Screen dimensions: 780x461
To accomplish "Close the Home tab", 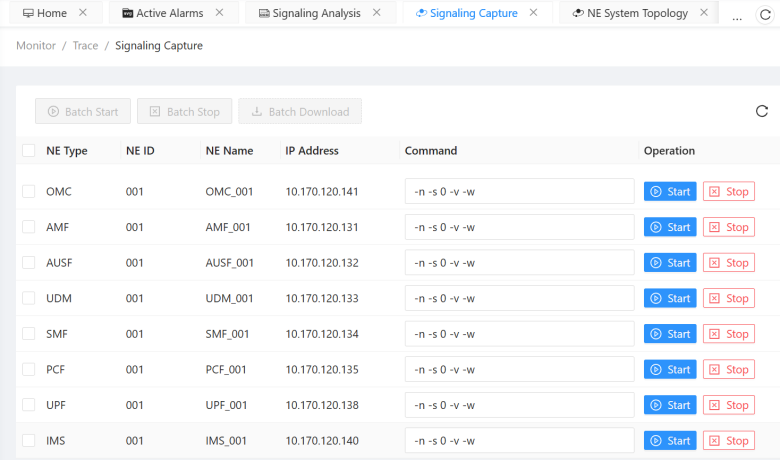I will [83, 13].
